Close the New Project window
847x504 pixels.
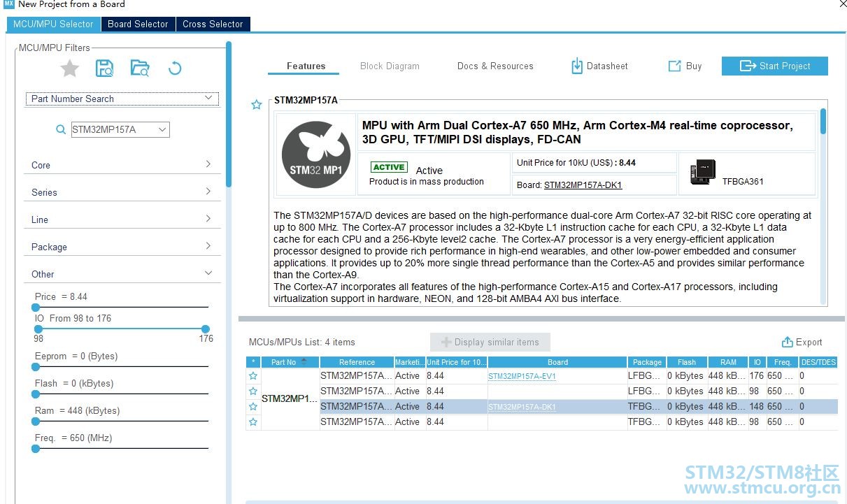pyautogui.click(x=841, y=4)
